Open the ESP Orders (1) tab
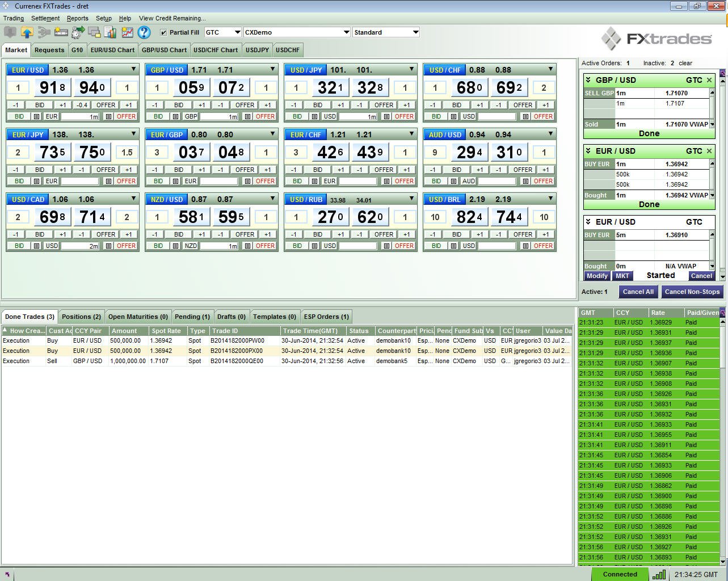The height and width of the screenshot is (581, 728). pos(326,317)
